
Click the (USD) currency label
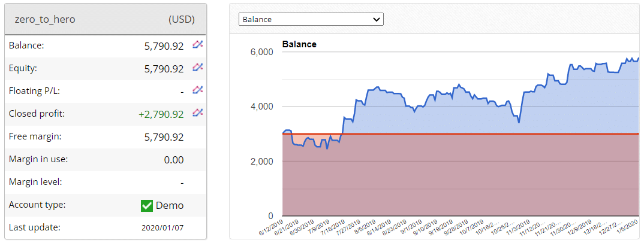(x=182, y=19)
